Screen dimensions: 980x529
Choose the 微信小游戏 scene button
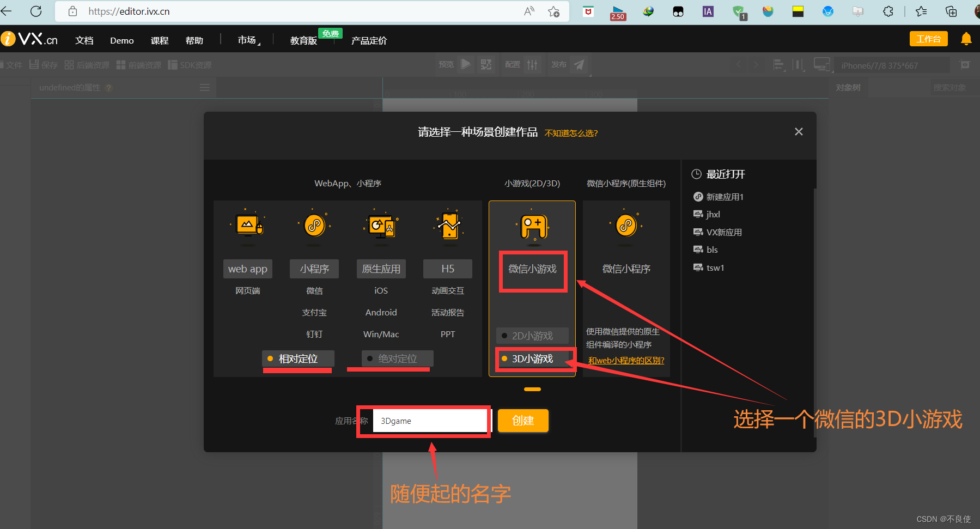point(533,269)
